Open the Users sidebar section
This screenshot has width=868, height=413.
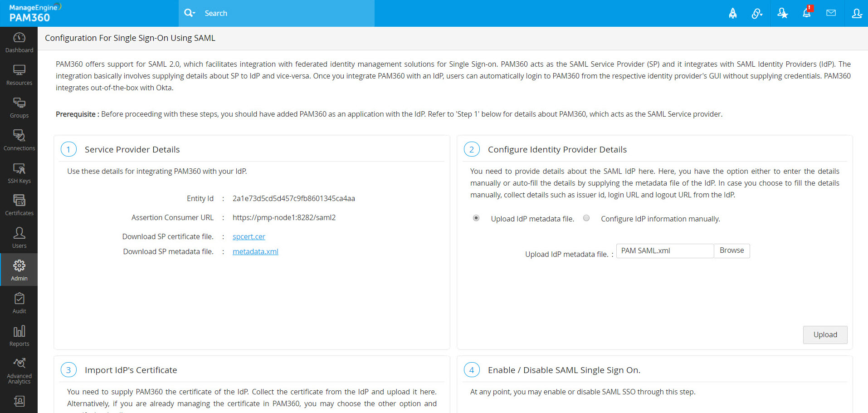point(19,239)
